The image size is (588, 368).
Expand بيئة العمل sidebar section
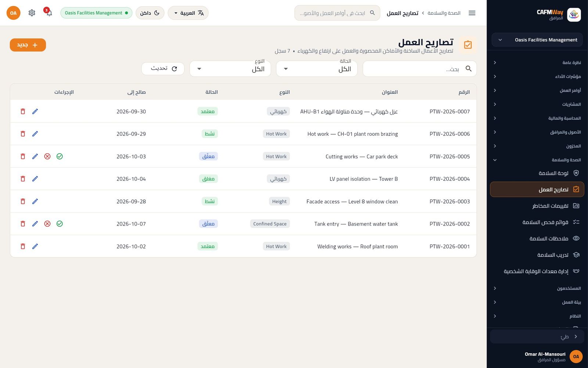point(537,302)
